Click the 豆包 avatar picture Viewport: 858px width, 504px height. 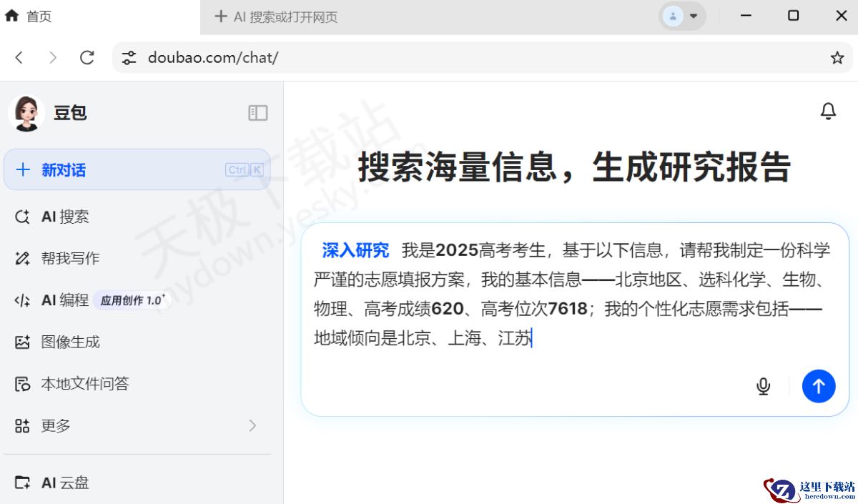(x=26, y=113)
